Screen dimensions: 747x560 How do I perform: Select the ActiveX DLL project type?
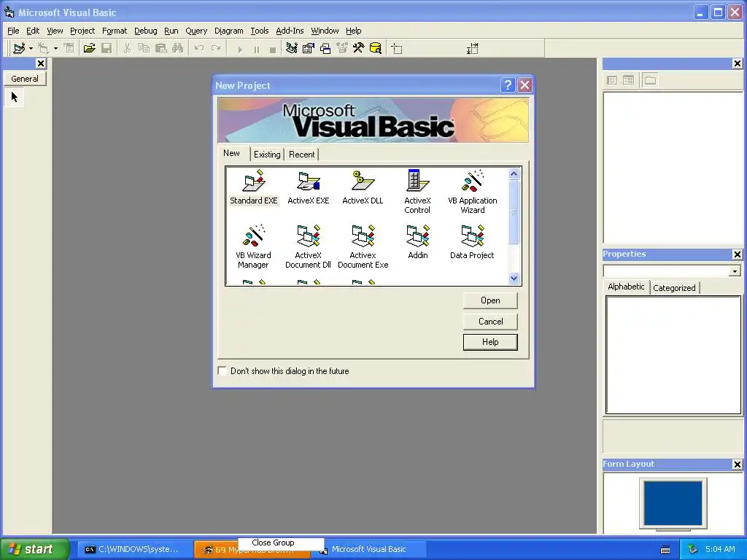click(363, 187)
